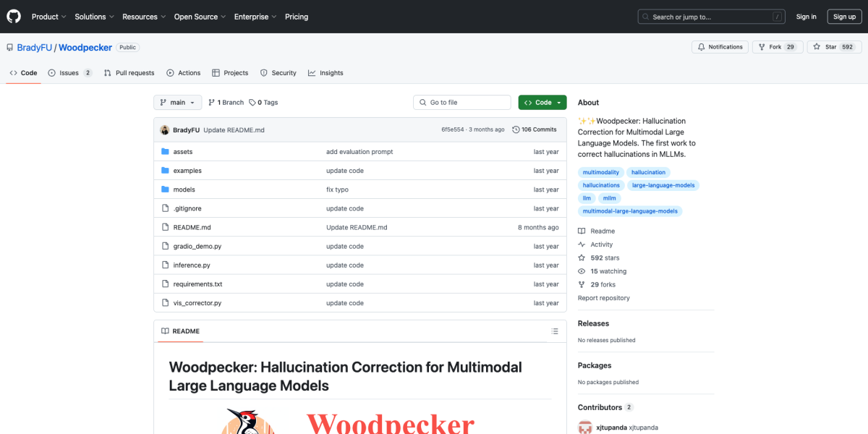The height and width of the screenshot is (434, 868).
Task: Open the GitHub home logo
Action: [13, 16]
